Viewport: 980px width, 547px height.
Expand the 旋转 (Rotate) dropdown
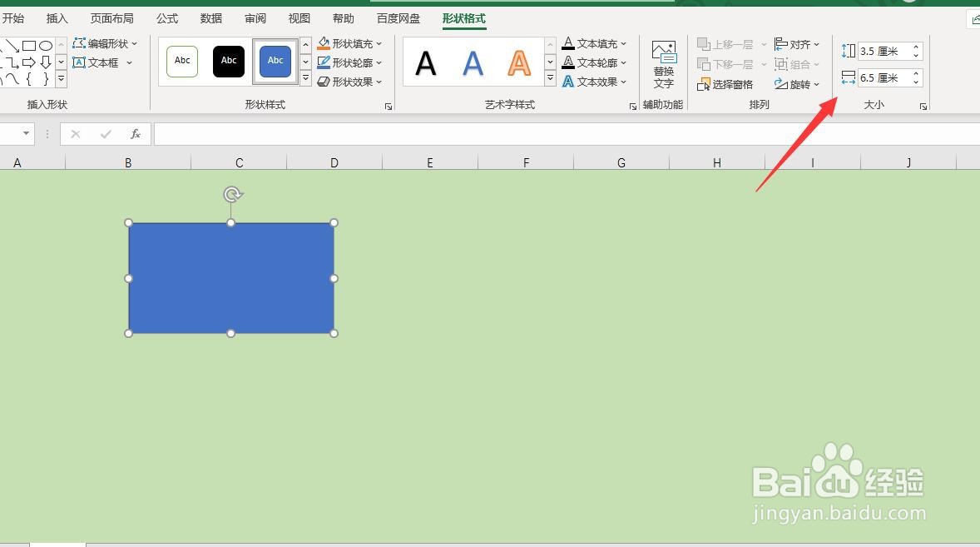(817, 83)
